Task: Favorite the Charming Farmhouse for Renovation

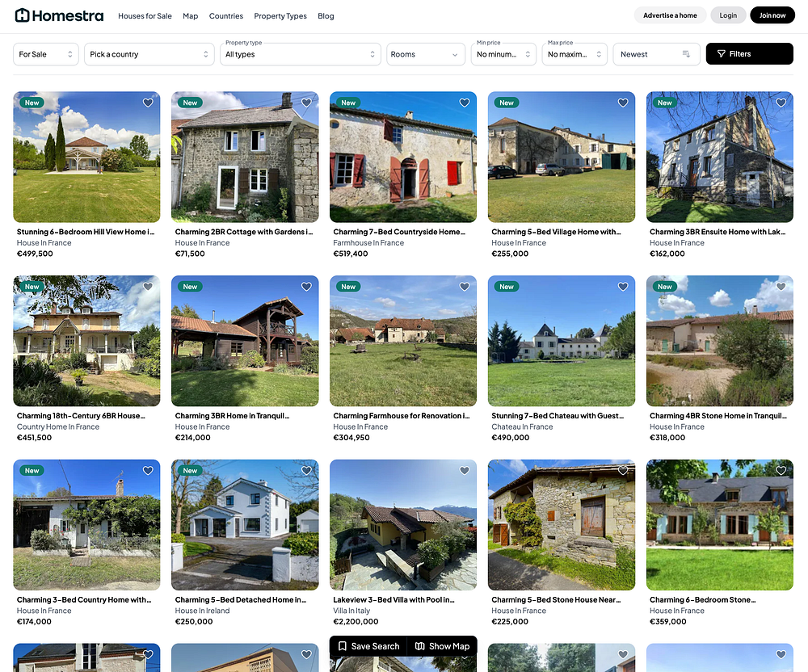Action: (x=465, y=286)
